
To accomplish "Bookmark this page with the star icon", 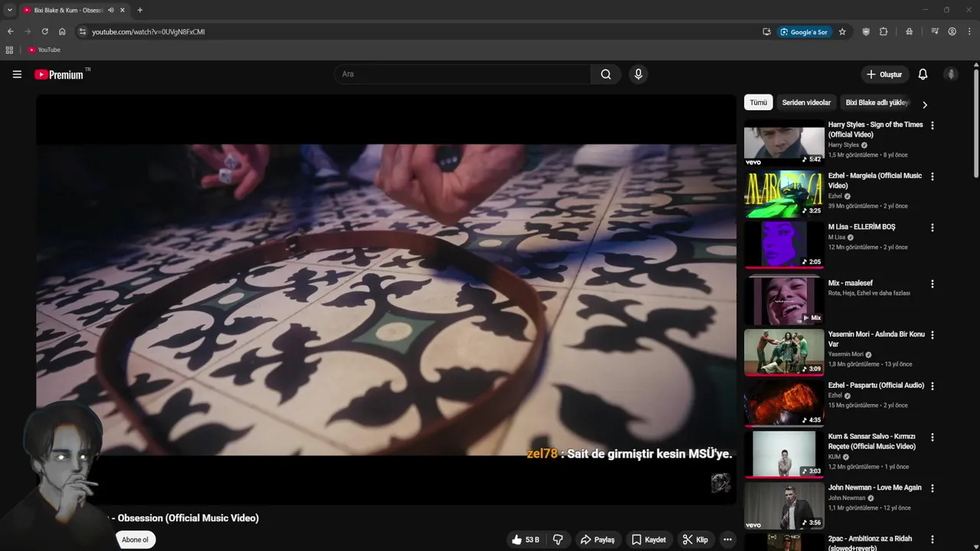I will click(842, 31).
